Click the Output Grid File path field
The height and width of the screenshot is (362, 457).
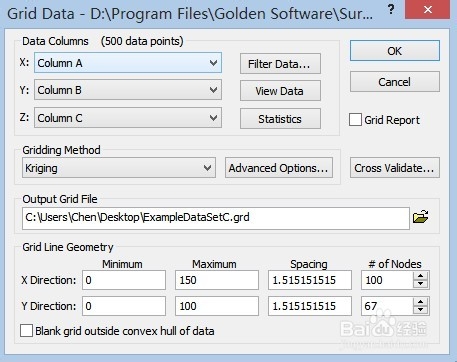click(x=216, y=218)
